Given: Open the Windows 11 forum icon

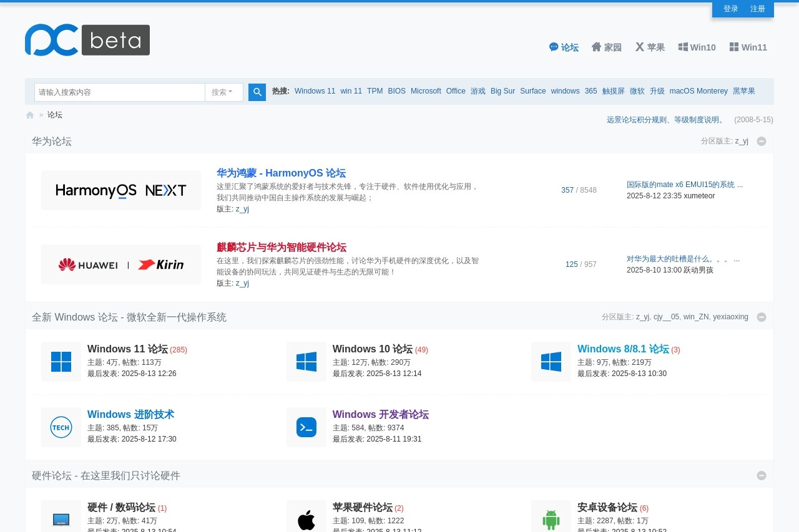Looking at the screenshot, I should pos(61,362).
